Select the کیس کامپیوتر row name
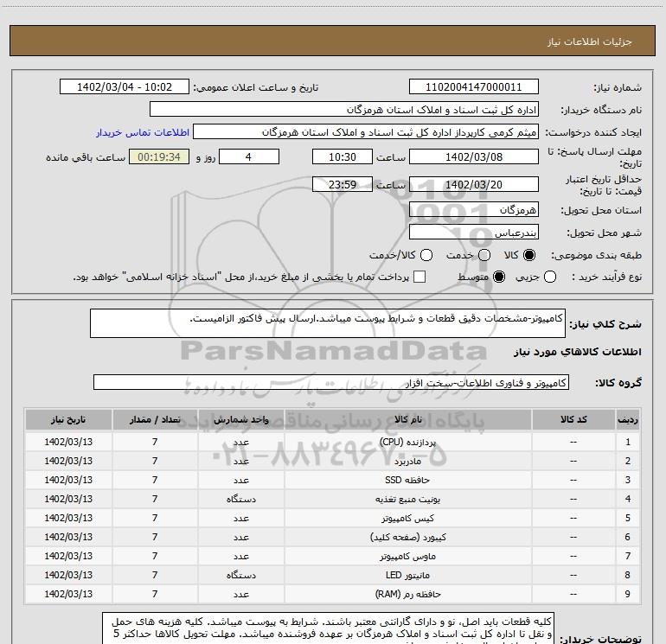The height and width of the screenshot is (644, 666). point(407,519)
